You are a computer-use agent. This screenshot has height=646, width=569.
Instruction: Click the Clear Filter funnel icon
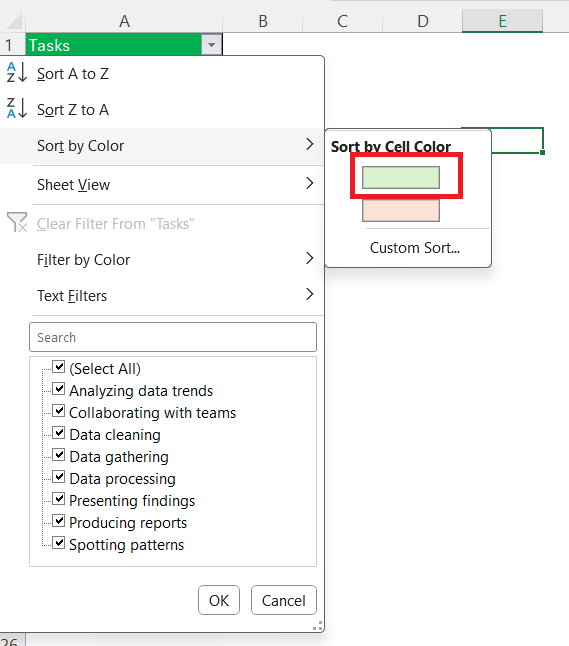point(17,222)
